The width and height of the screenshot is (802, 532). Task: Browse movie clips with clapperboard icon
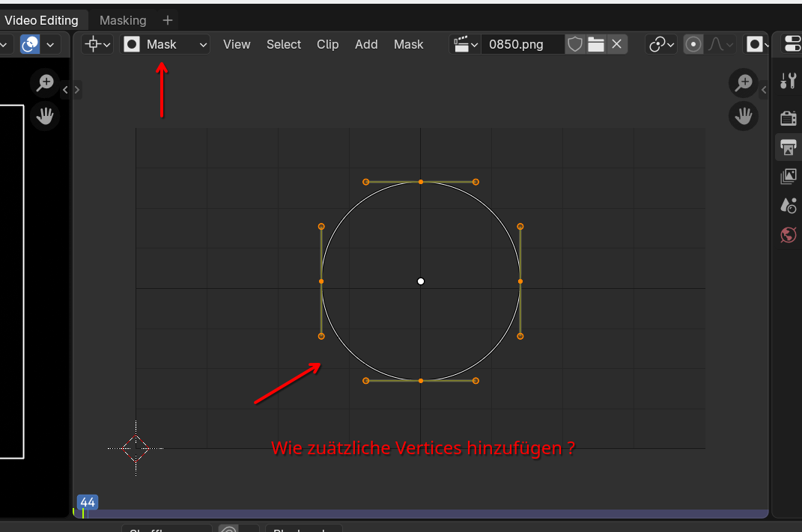pos(466,44)
